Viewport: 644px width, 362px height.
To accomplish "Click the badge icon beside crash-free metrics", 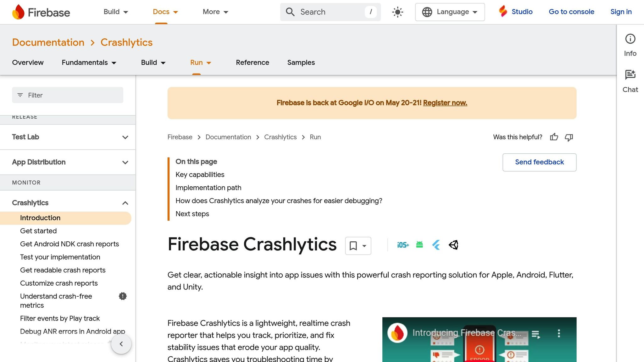I will 123,296.
